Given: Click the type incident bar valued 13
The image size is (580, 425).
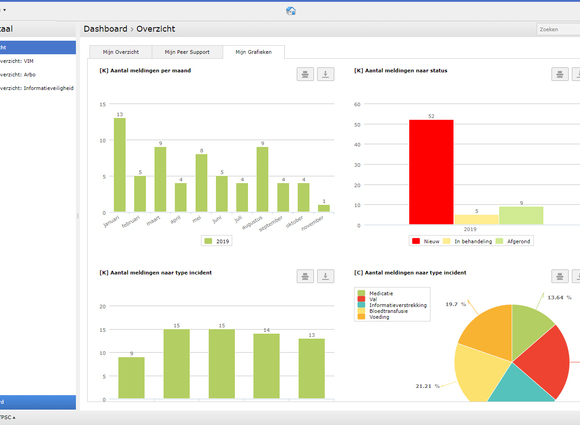Looking at the screenshot, I should pos(311,368).
